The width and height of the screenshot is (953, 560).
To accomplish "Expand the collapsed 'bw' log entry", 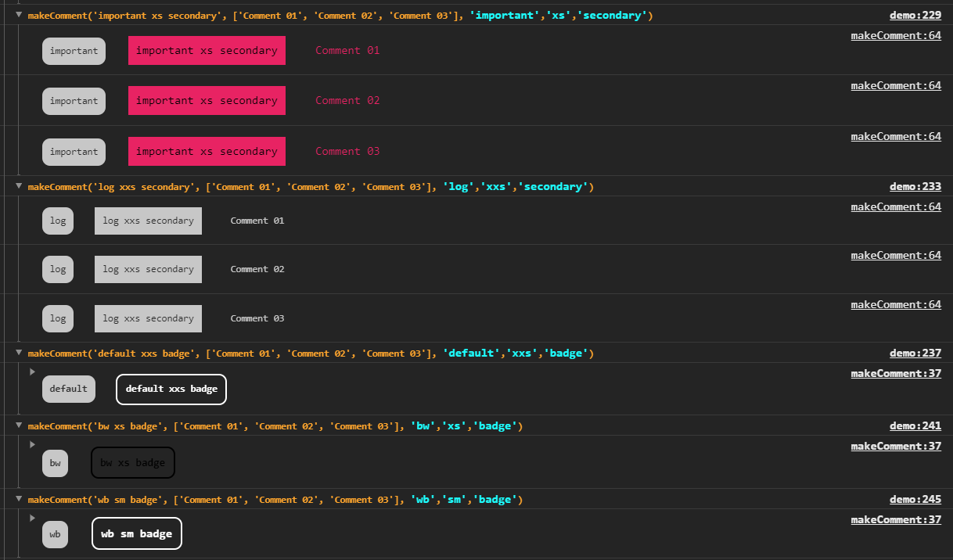I will click(x=32, y=444).
